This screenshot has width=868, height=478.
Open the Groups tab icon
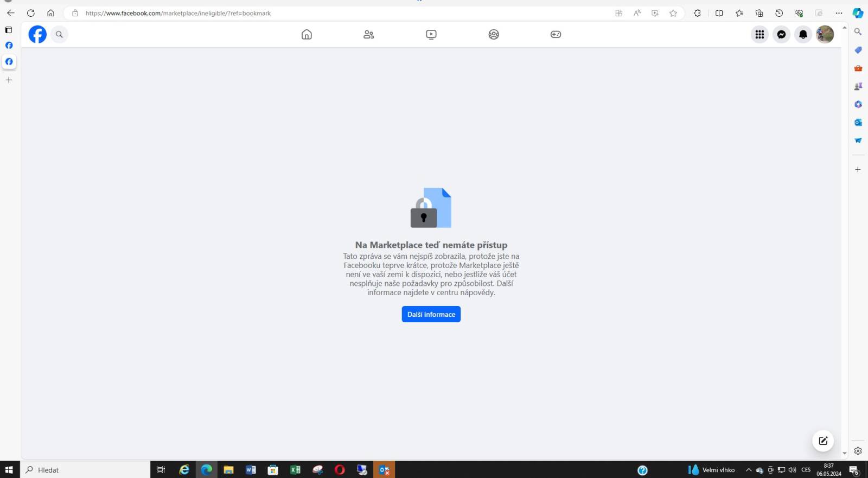(494, 34)
